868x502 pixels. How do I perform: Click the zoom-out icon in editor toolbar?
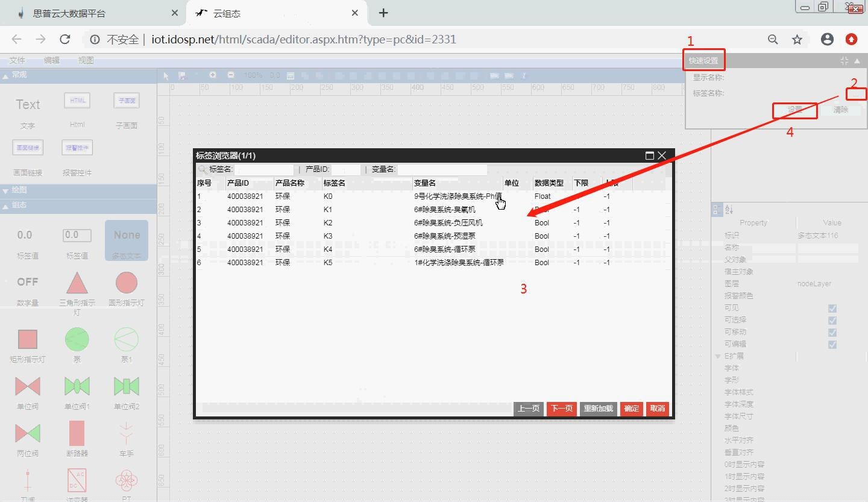coord(231,75)
